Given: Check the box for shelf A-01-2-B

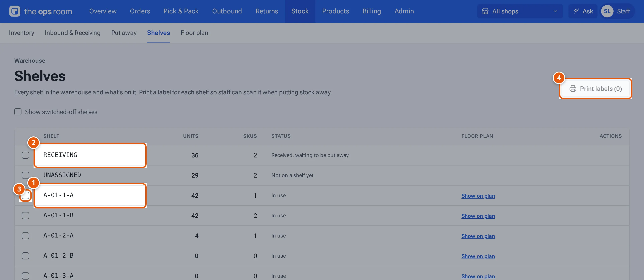Looking at the screenshot, I should click(x=25, y=256).
